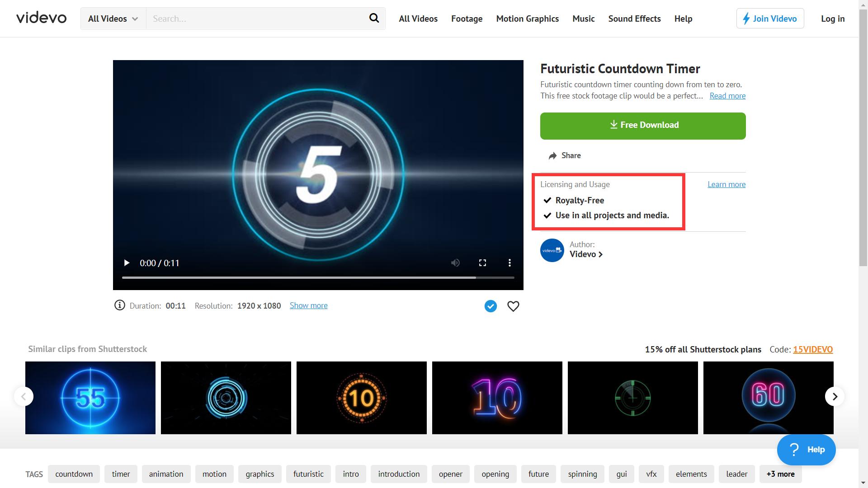The image size is (868, 488).
Task: Click the search magnifier icon
Action: pyautogui.click(x=374, y=19)
